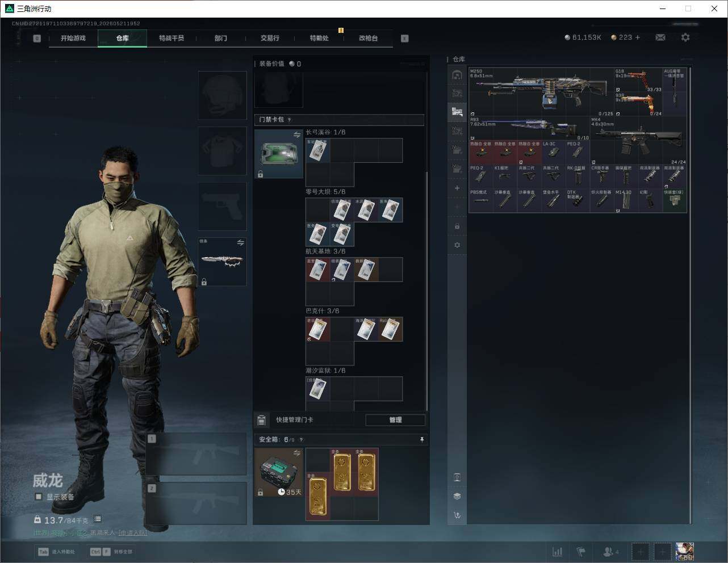Select the keycard in 潮汐监狱 row

317,389
